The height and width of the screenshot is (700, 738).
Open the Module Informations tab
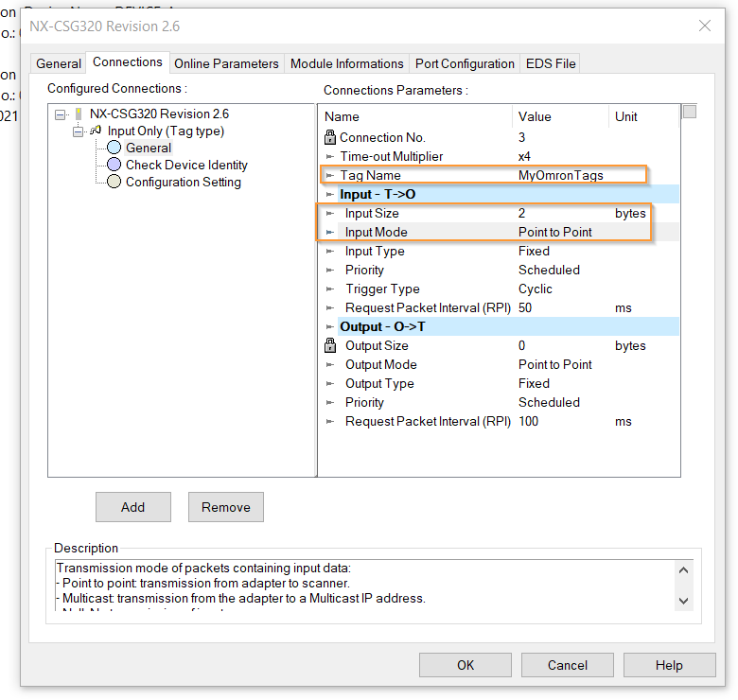coord(347,63)
